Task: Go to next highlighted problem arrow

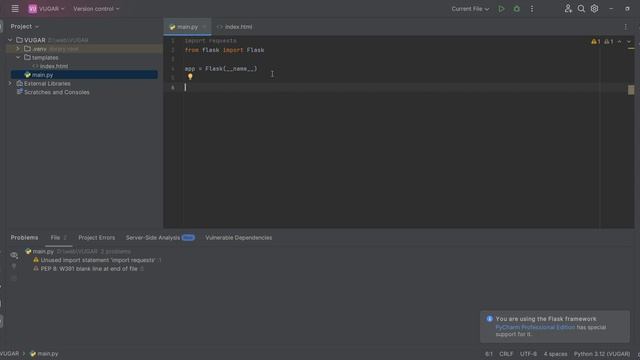Action: click(629, 42)
